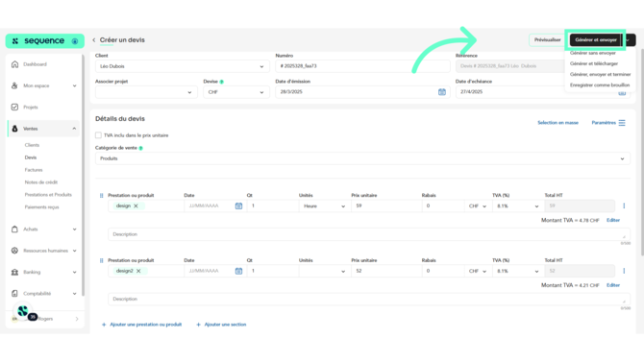Open the three-dot menu of the design2 row
The width and height of the screenshot is (644, 362).
(624, 271)
